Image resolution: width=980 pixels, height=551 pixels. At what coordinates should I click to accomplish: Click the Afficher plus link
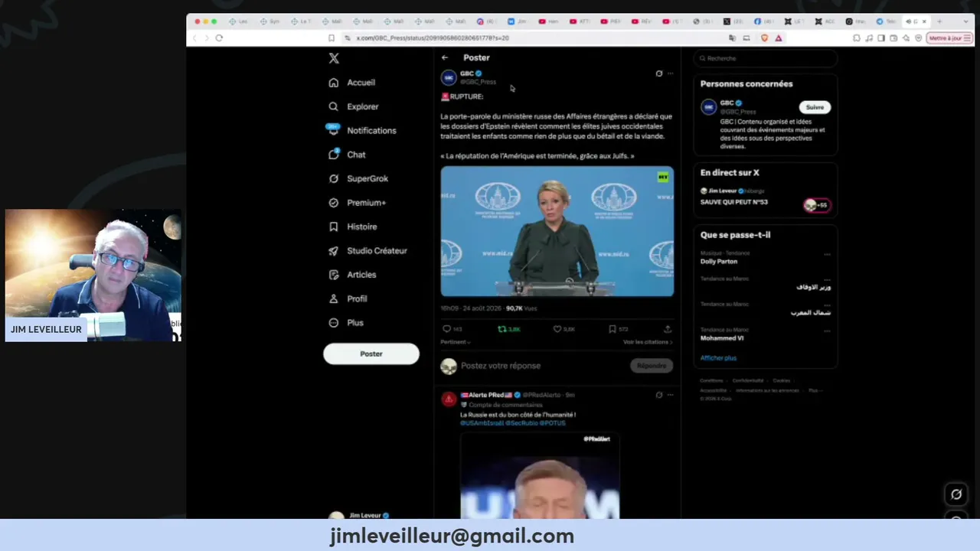coord(718,358)
